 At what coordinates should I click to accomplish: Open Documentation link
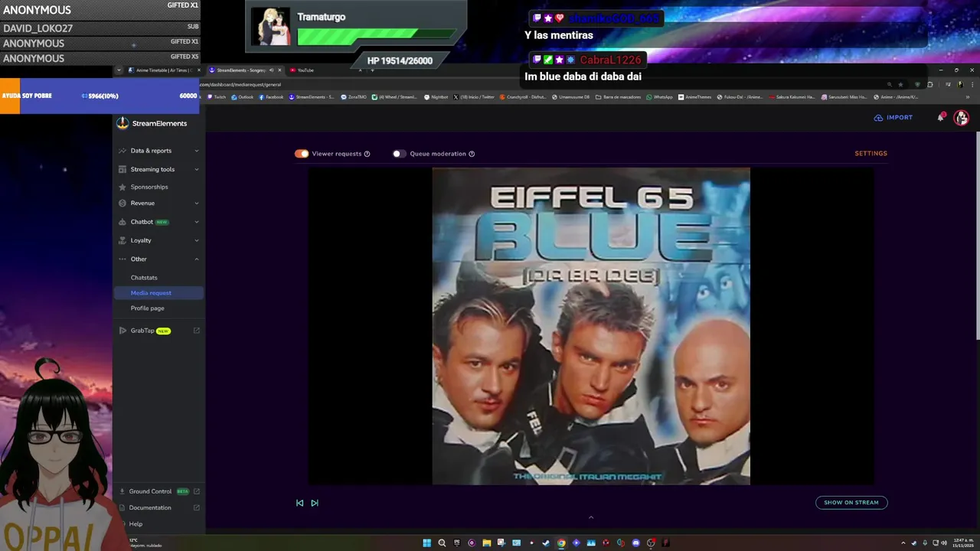tap(150, 507)
